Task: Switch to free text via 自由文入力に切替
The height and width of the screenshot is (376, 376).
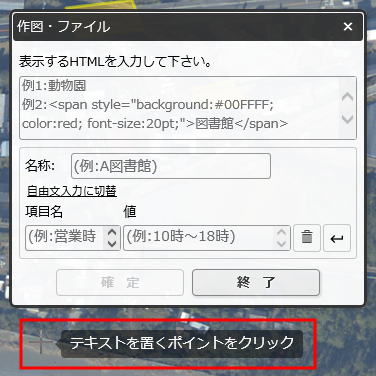Action: [x=72, y=191]
